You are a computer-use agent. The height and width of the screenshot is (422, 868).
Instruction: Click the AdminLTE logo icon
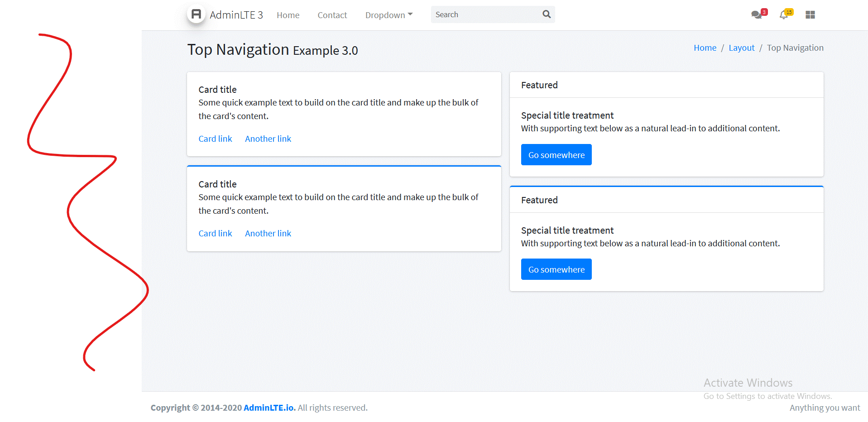click(x=196, y=14)
